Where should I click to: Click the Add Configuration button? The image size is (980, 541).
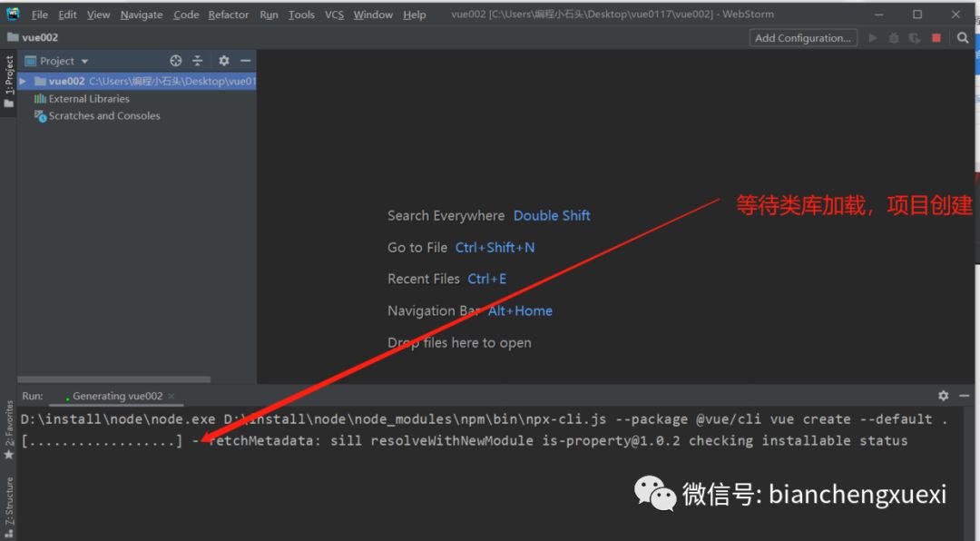[802, 38]
